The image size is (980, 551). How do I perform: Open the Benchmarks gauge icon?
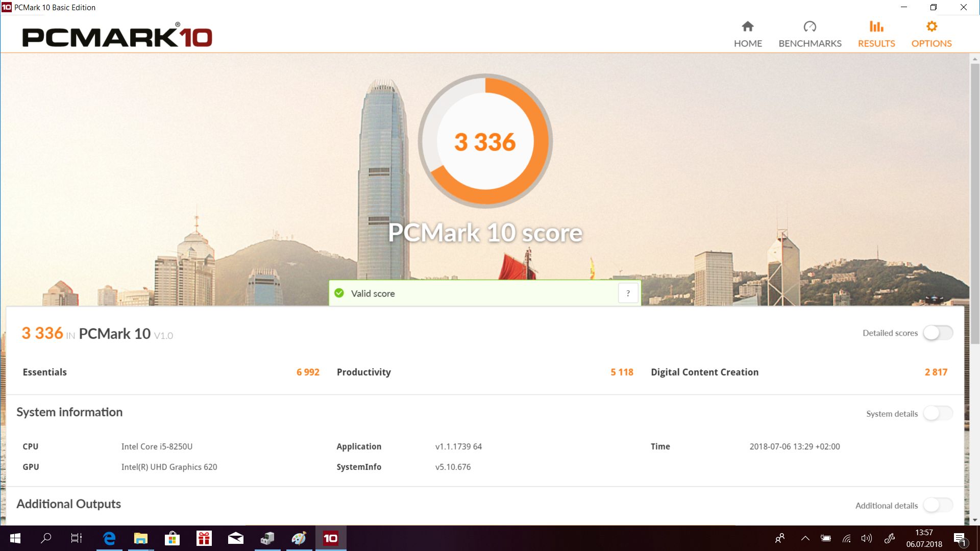pos(810,27)
